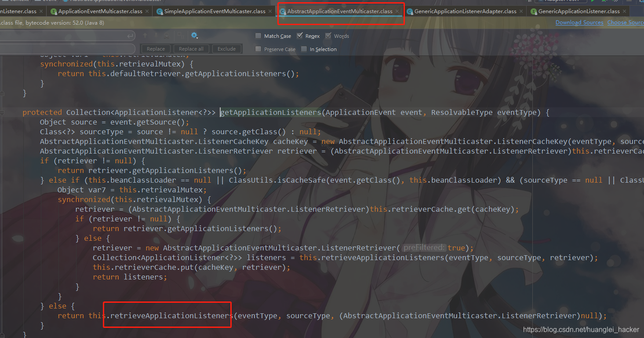Close the SimpleApplicationEventMulticaster.class tab
Image resolution: width=644 pixels, height=338 pixels.
[x=270, y=11]
